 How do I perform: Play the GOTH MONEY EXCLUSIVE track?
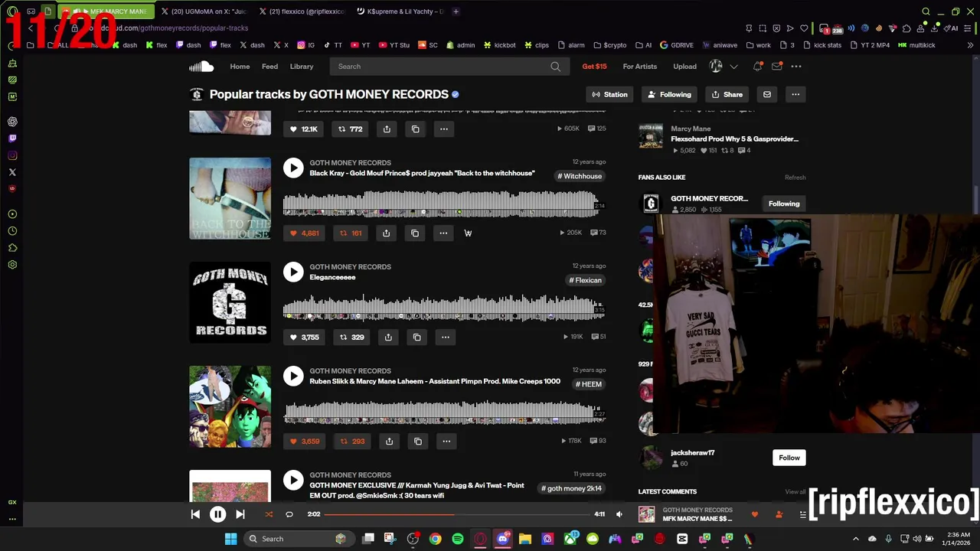click(293, 480)
